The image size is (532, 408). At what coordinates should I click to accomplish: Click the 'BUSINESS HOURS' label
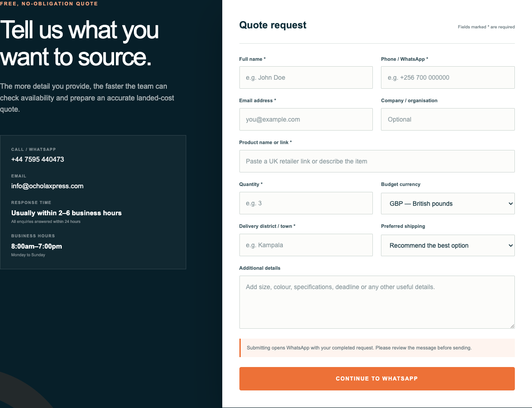[x=33, y=236]
